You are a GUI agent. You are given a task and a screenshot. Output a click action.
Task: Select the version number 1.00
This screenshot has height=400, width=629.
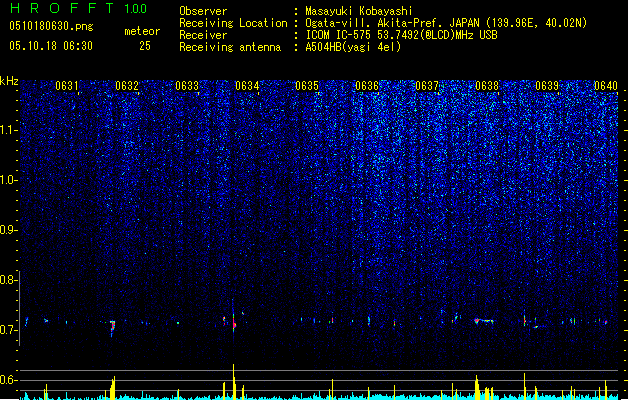136,9
